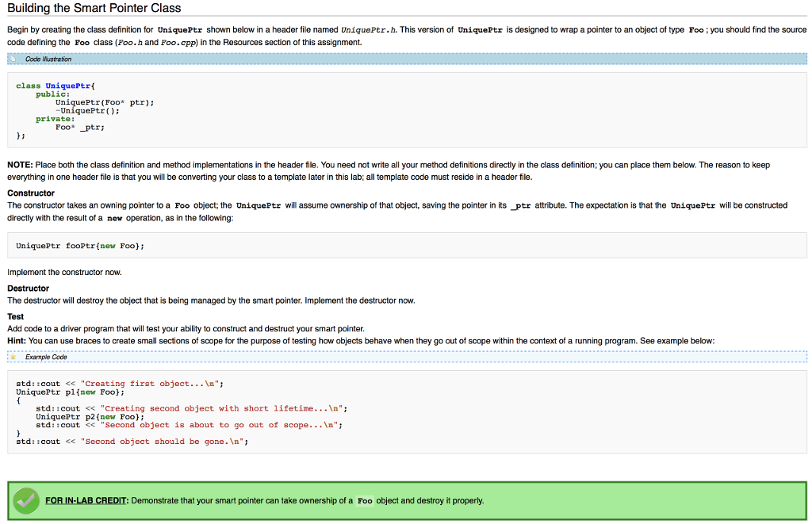Click the heading Building the Smart Pointer Class
This screenshot has height=524, width=812.
coord(94,8)
